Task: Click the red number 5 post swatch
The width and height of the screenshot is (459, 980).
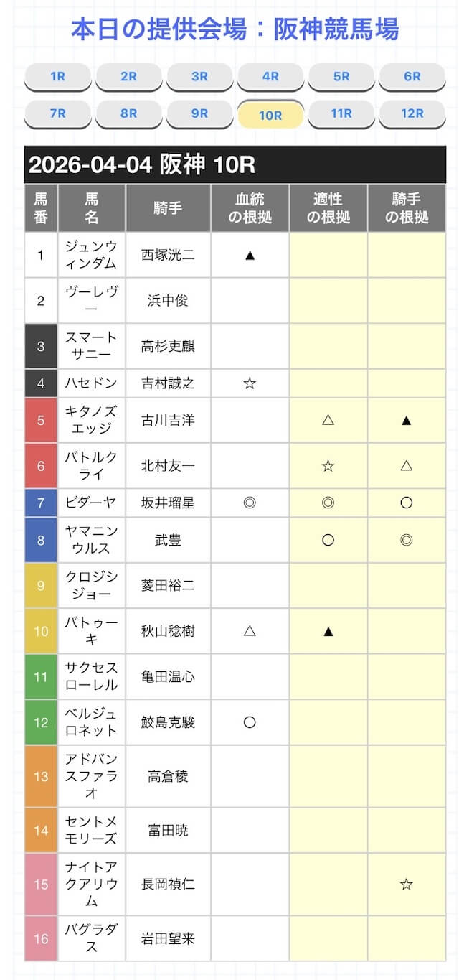Action: pyautogui.click(x=41, y=420)
